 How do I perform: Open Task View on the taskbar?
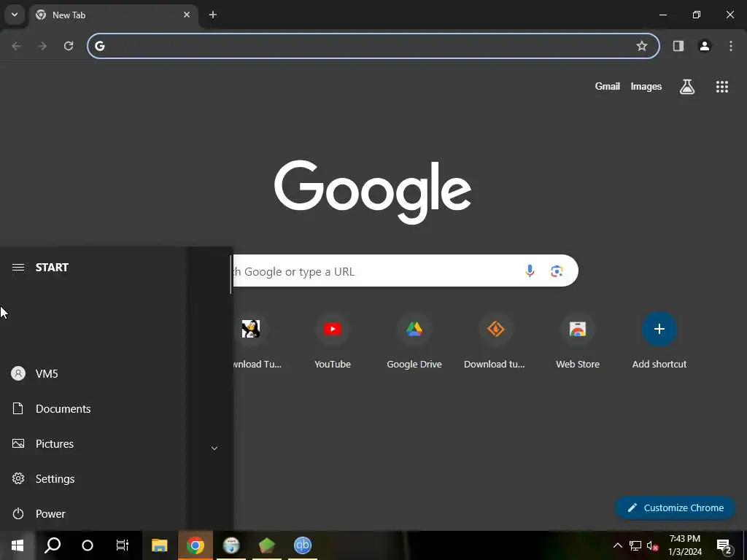[123, 545]
